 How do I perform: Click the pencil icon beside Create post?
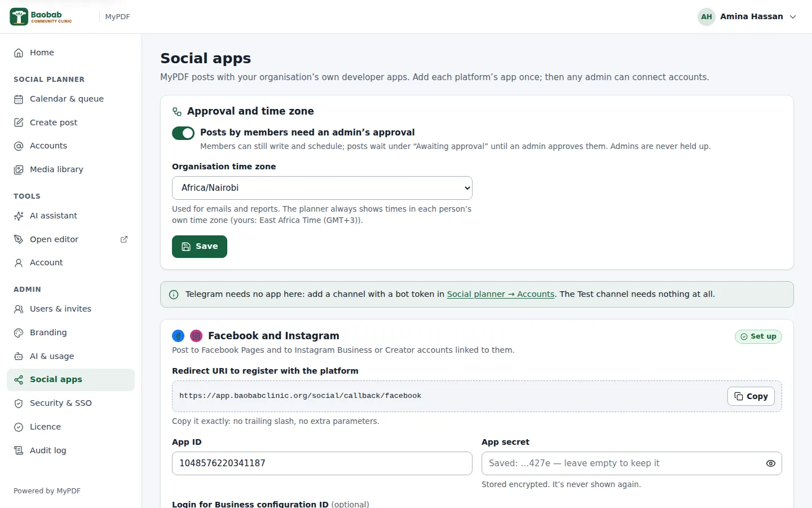pos(19,122)
